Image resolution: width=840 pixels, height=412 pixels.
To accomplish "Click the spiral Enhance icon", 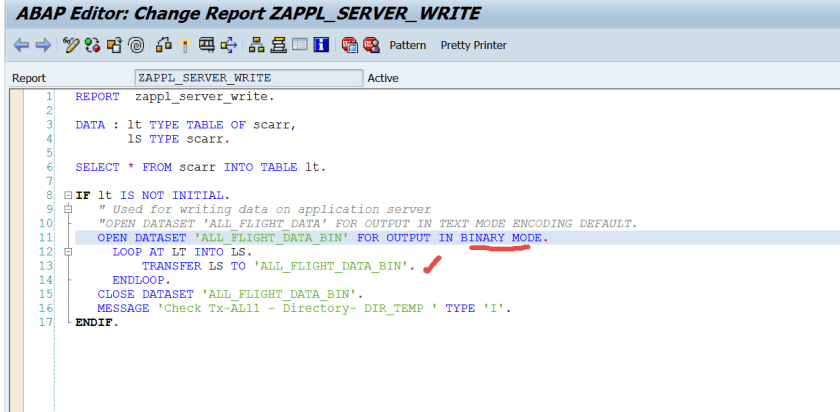I will tap(135, 45).
